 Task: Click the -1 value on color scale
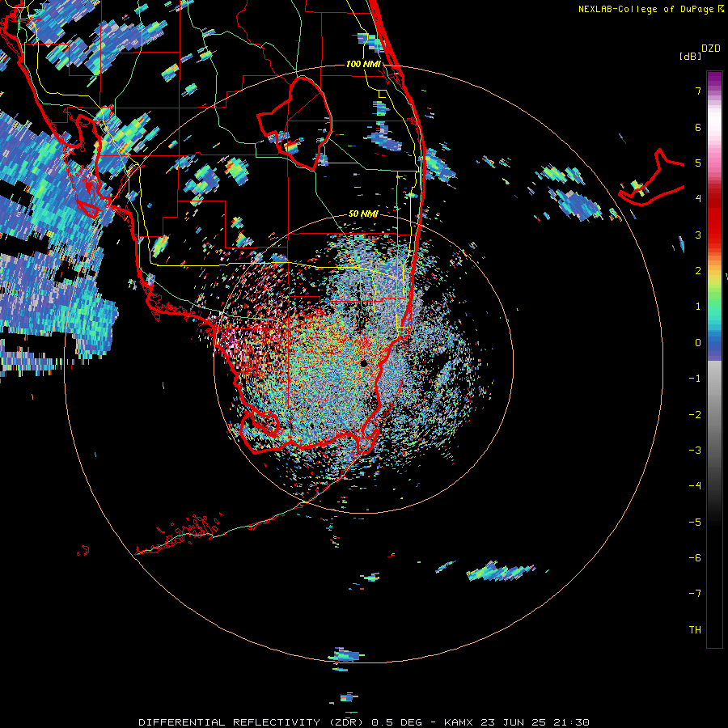point(695,379)
